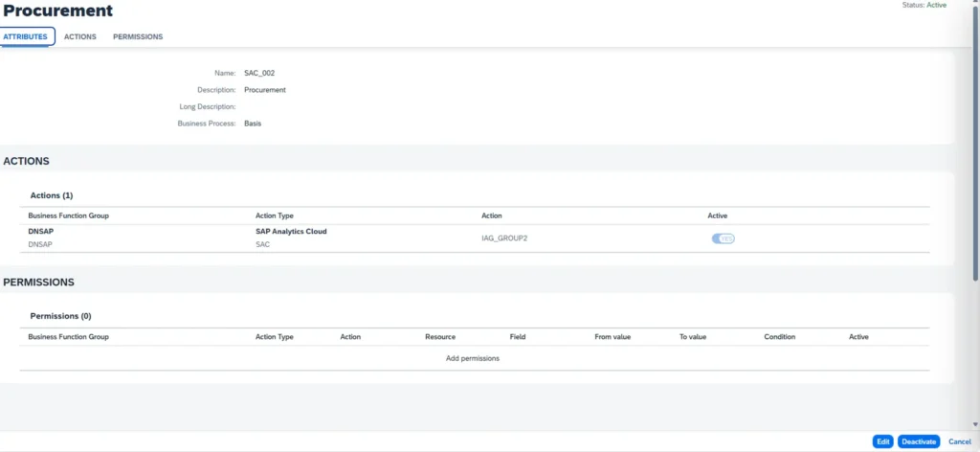Click the Resource column header in Permissions table

(440, 337)
